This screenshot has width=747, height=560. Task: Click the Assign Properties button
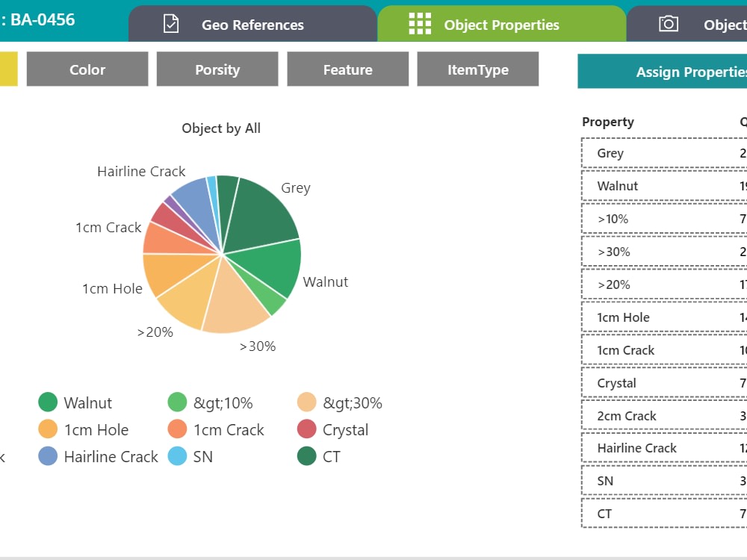point(662,72)
